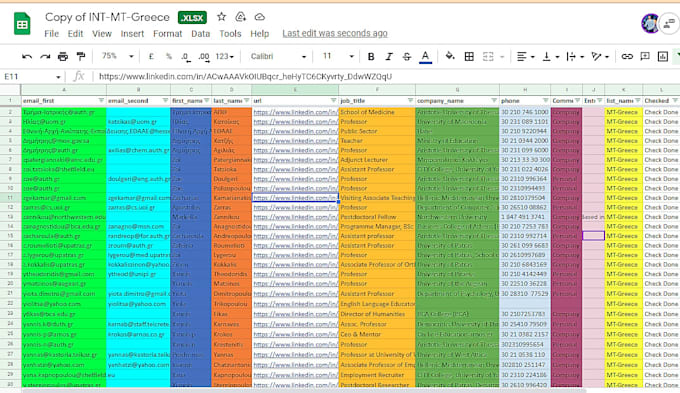Open the File menu
This screenshot has height=393, width=680.
pos(51,33)
